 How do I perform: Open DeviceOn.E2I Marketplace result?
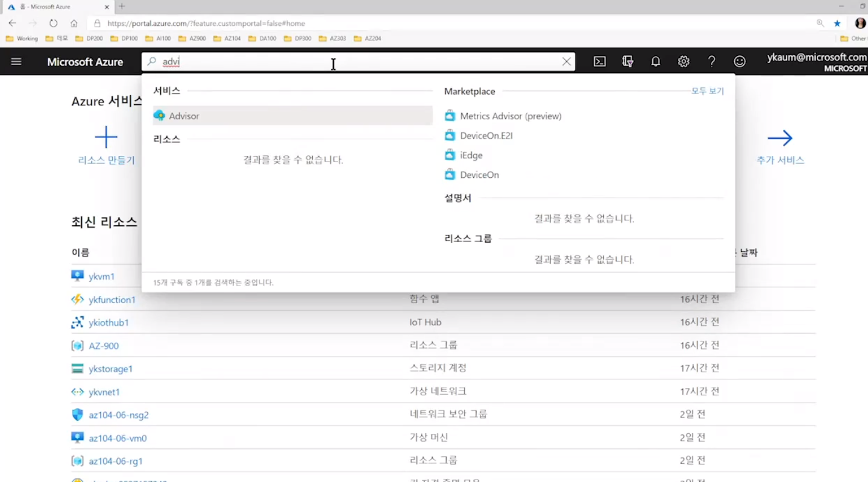pyautogui.click(x=486, y=136)
